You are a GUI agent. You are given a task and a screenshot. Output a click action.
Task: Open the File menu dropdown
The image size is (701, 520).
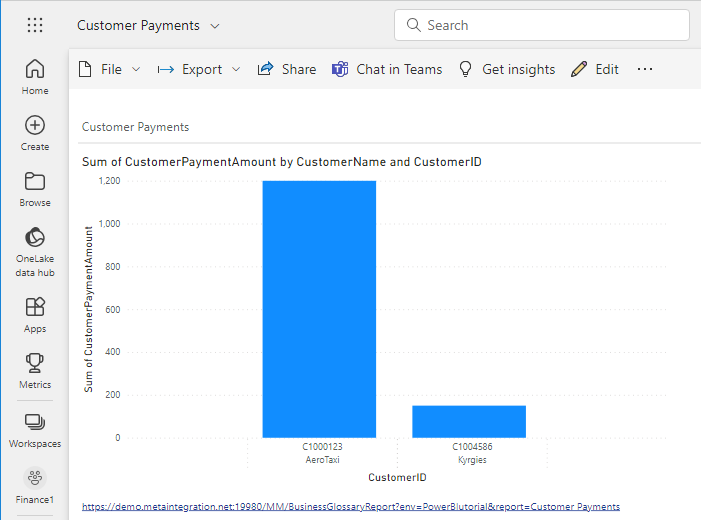pyautogui.click(x=110, y=69)
